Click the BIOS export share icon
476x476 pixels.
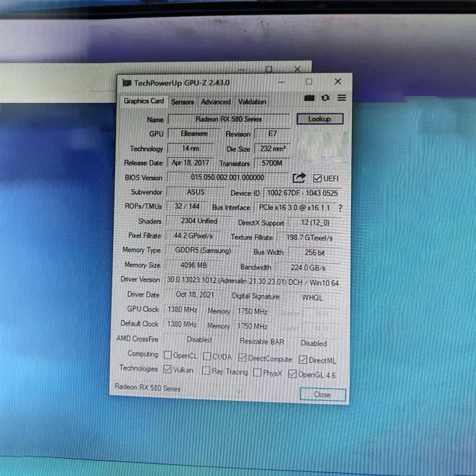299,177
